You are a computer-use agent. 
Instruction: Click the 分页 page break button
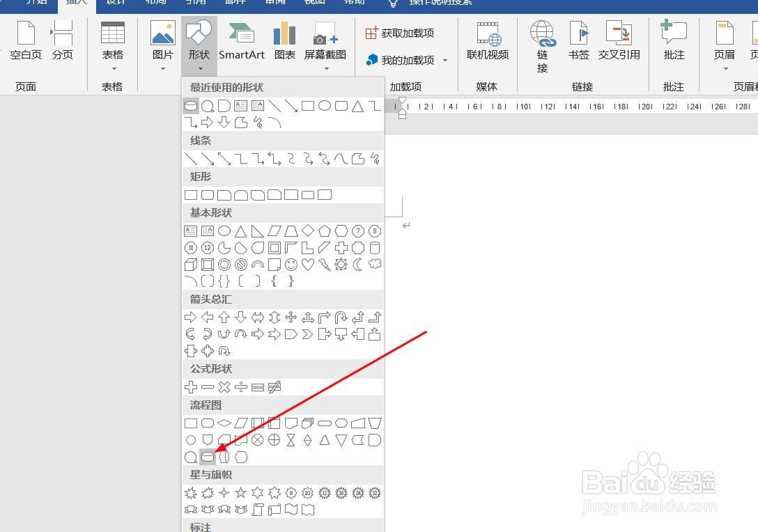tap(63, 40)
